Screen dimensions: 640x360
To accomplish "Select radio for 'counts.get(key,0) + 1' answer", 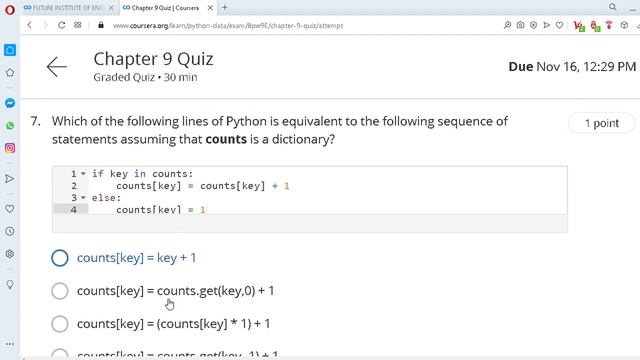I will [x=60, y=291].
